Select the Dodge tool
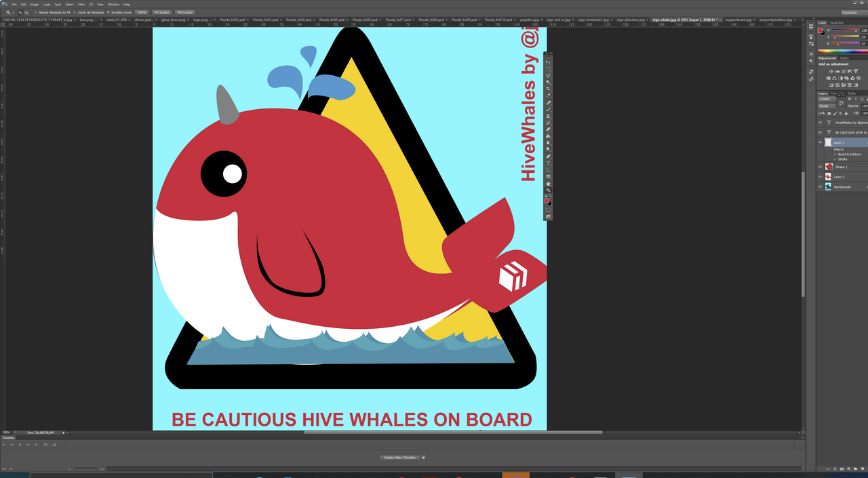Screen dimensions: 868x478 point(549,150)
